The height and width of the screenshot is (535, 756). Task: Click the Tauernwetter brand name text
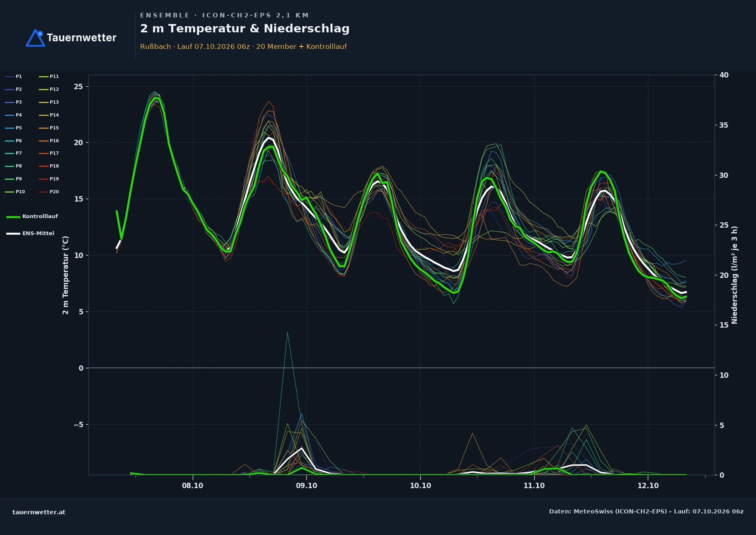(x=82, y=38)
